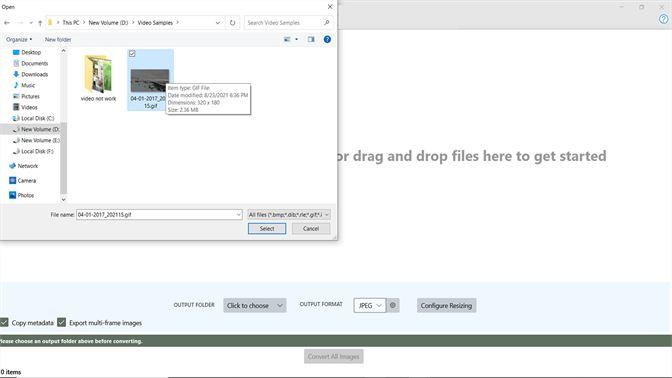Uncheck the selection box on the gif file
This screenshot has width=672, height=378.
(x=132, y=54)
